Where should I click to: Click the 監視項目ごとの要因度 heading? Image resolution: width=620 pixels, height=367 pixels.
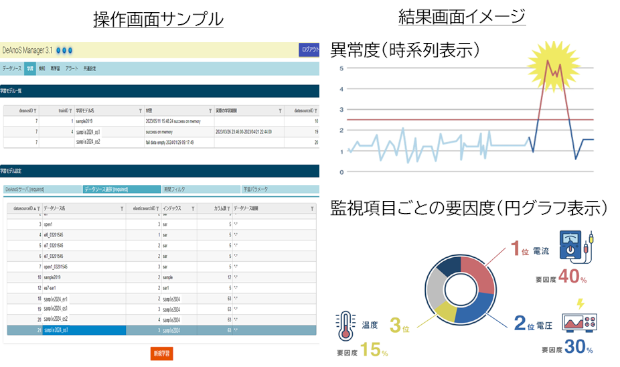point(469,208)
